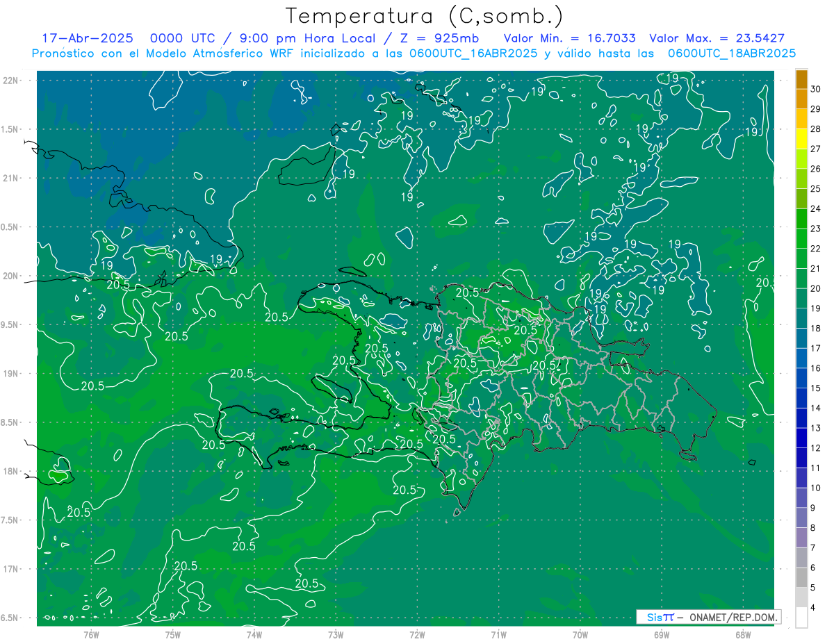
Task: Click the '10' value on the color scale
Action: coord(815,488)
